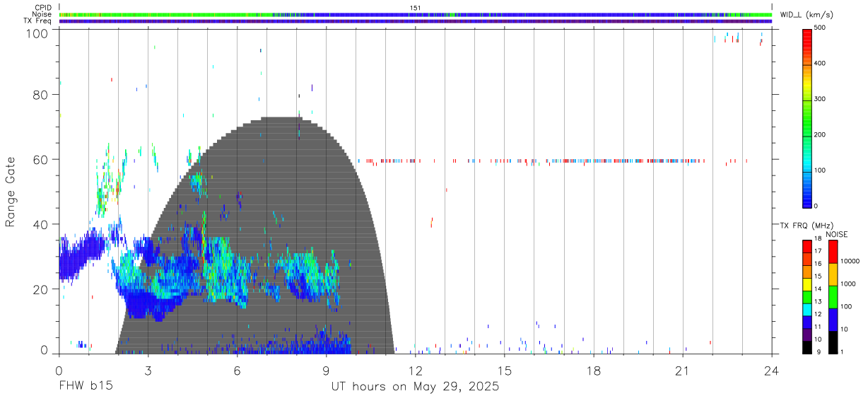Click the y-axis tick label 100
Screen dimensions: 868x401
pos(37,33)
